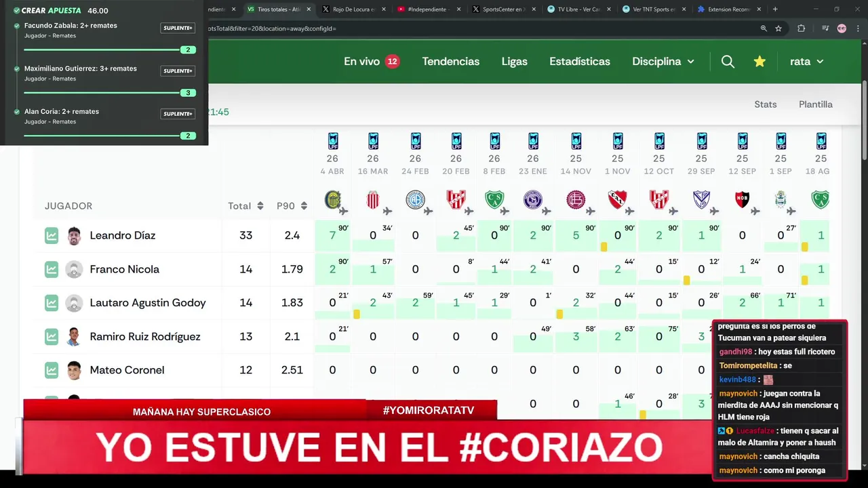Open trend chart icon for Mateo Coronel
Viewport: 868px width, 488px height.
click(52, 370)
